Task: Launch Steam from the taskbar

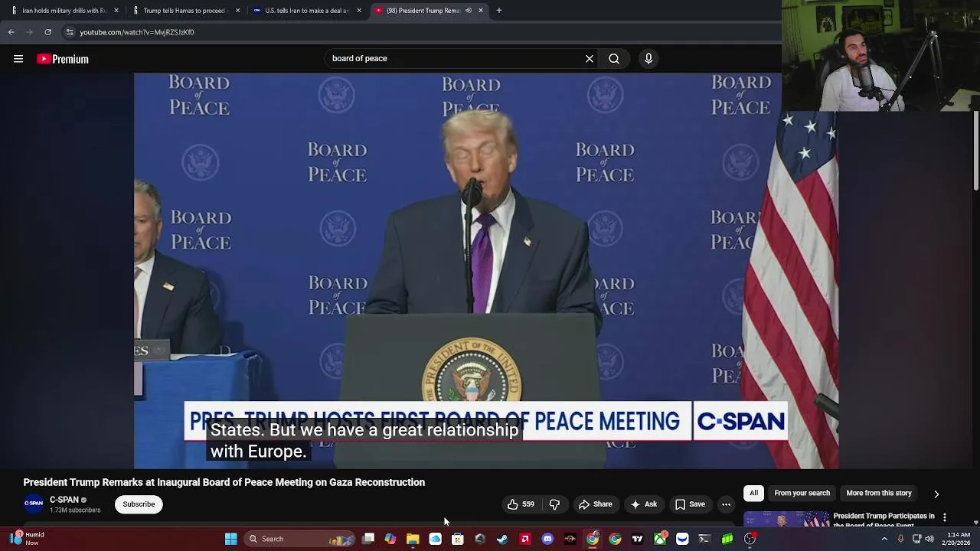Action: click(502, 539)
